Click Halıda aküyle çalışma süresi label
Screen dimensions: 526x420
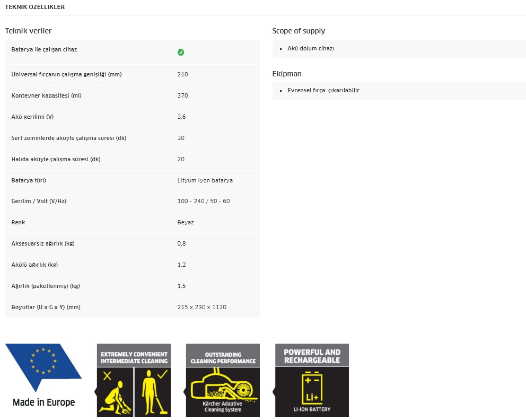pos(56,159)
